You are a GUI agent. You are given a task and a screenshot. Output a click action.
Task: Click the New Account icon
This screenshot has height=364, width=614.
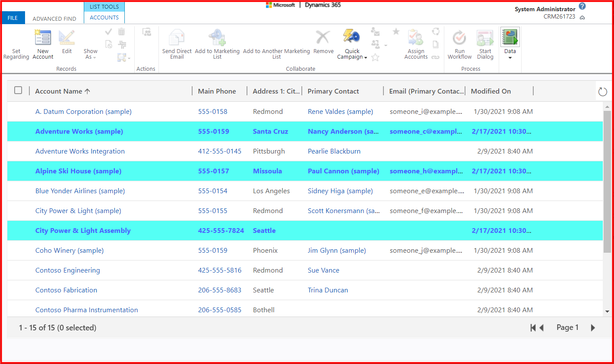pos(43,38)
